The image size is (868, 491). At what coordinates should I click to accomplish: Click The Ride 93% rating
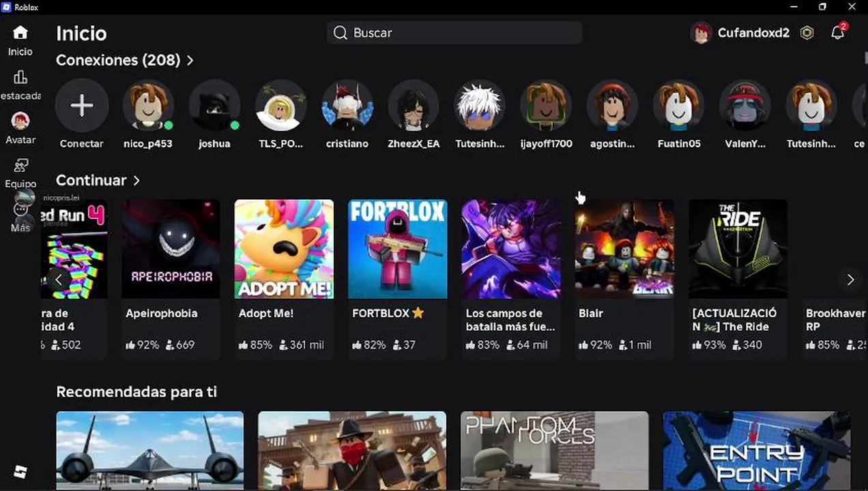[x=709, y=345]
